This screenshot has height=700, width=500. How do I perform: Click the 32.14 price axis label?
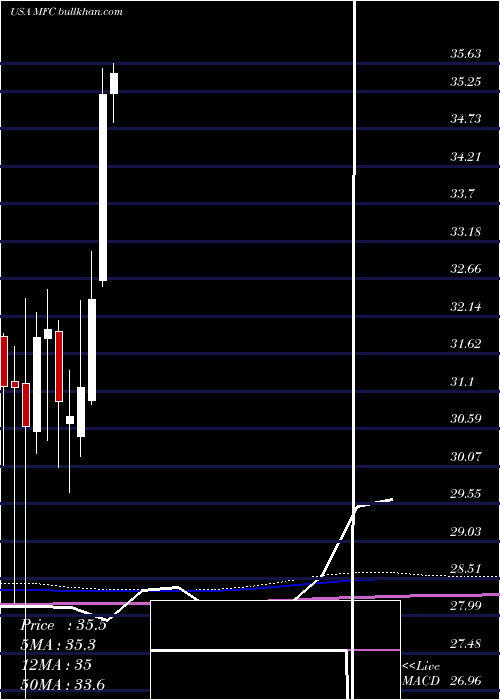pyautogui.click(x=466, y=307)
